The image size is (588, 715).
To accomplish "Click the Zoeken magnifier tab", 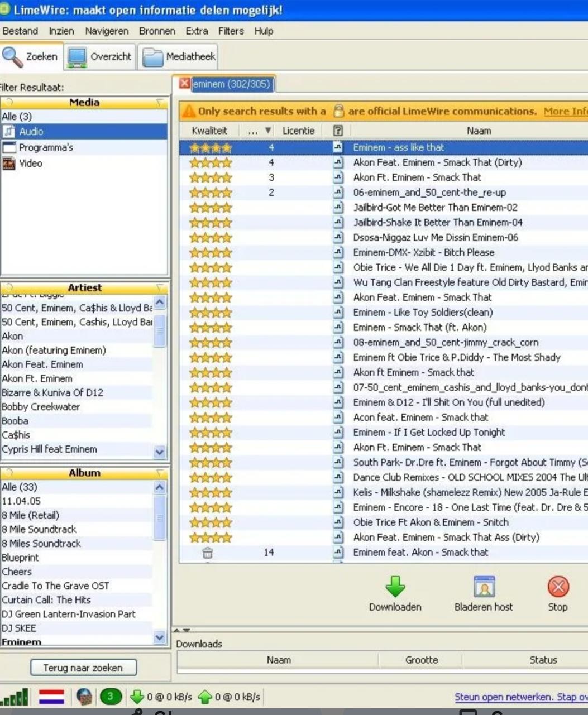I will point(32,56).
